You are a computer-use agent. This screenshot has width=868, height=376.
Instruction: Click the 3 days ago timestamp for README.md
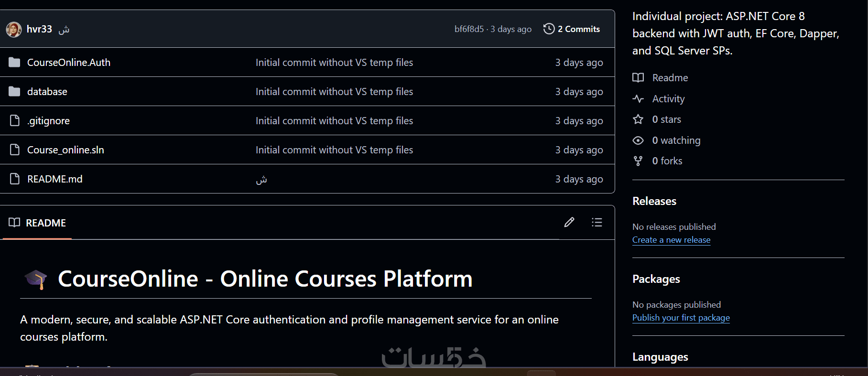(x=579, y=179)
